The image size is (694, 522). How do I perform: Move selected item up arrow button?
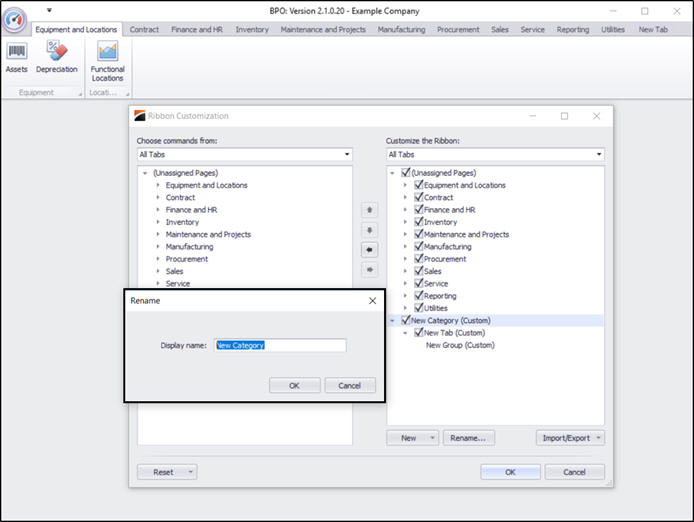click(x=370, y=209)
